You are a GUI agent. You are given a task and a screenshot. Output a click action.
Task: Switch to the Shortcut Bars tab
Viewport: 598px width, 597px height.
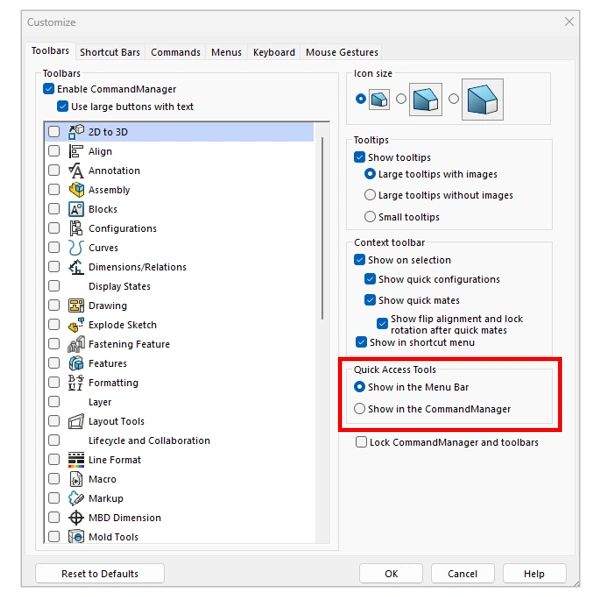pos(110,52)
